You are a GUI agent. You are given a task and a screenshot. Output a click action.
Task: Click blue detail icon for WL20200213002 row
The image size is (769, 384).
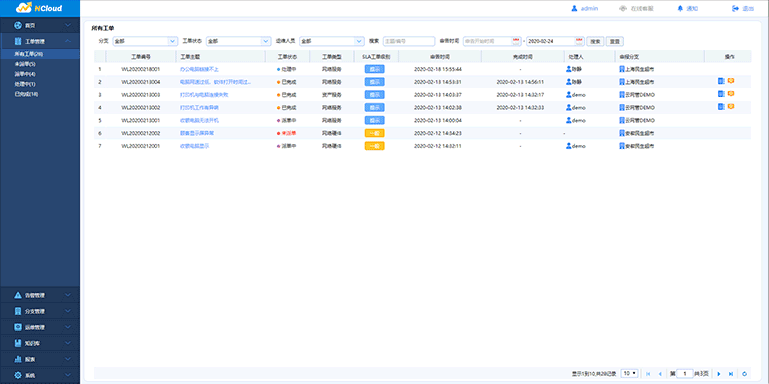coord(721,106)
